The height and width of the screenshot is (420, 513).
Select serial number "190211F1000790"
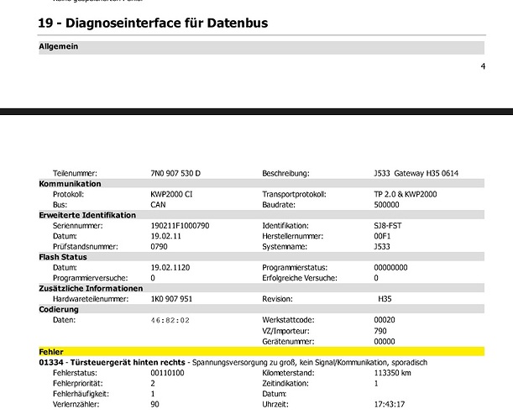click(x=180, y=226)
